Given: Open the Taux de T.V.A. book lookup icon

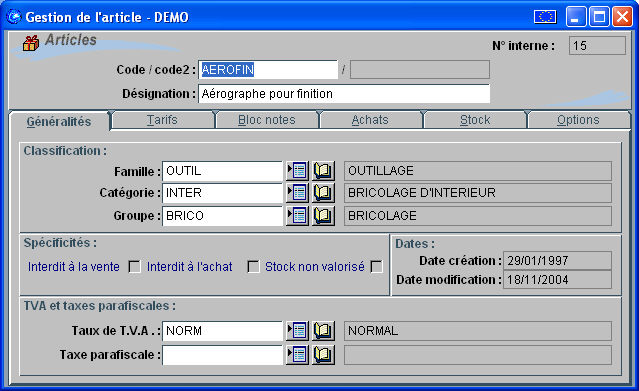Looking at the screenshot, I should (323, 331).
